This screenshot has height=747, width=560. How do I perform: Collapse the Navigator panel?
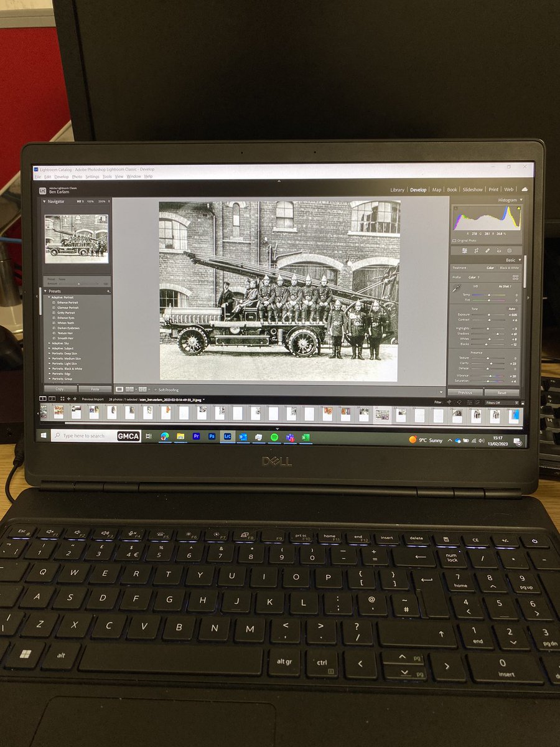click(x=44, y=202)
